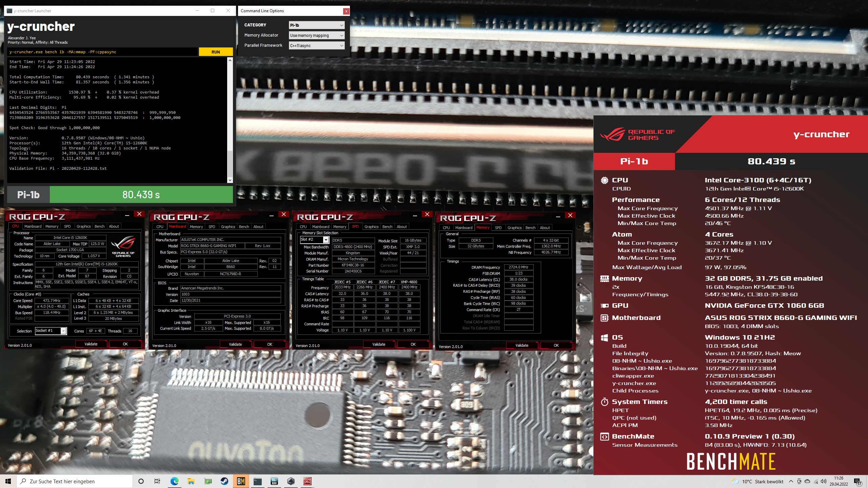
Task: Click OK in the CPU-Z Mainboard window
Action: click(270, 344)
